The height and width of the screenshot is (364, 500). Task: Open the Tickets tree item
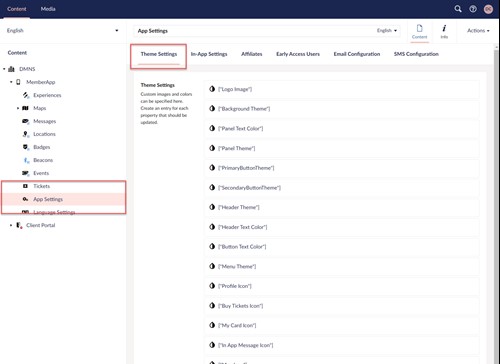42,186
